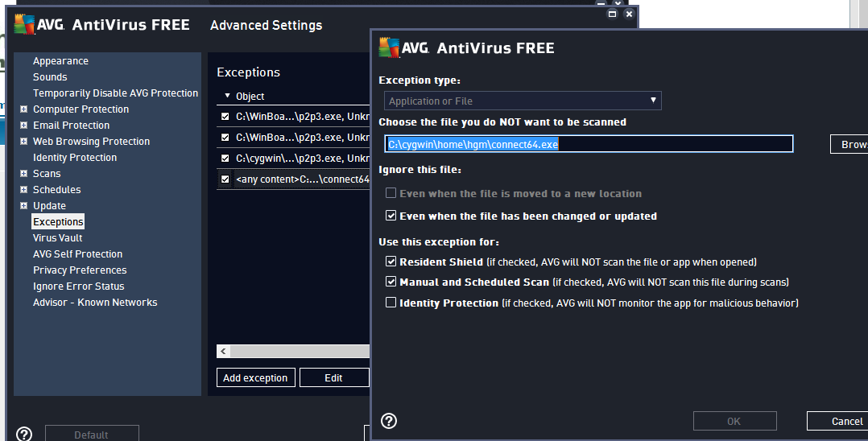
Task: Uncheck 'Even when file has been changed' option
Action: (391, 216)
